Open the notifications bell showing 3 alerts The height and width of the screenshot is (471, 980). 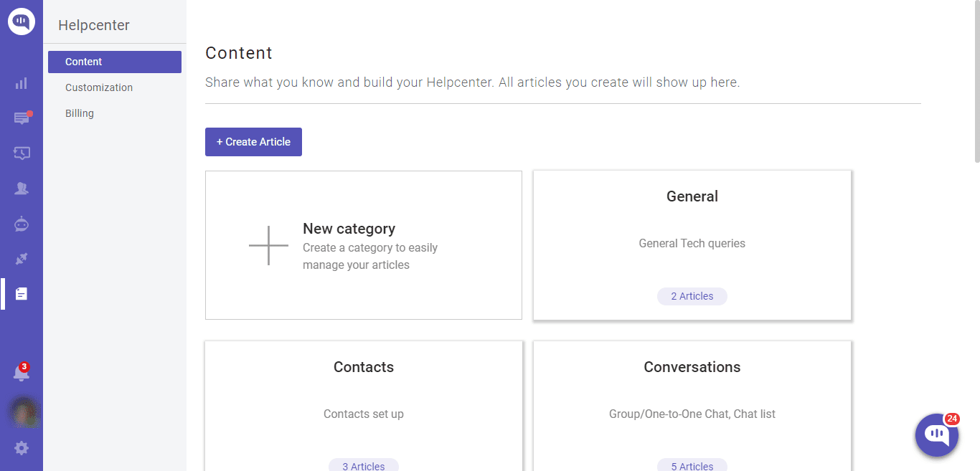click(x=22, y=372)
